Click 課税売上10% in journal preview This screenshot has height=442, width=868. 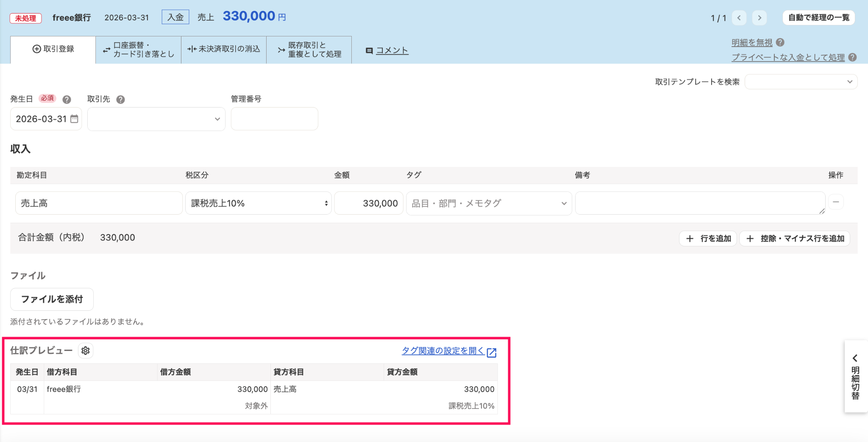[x=471, y=406]
